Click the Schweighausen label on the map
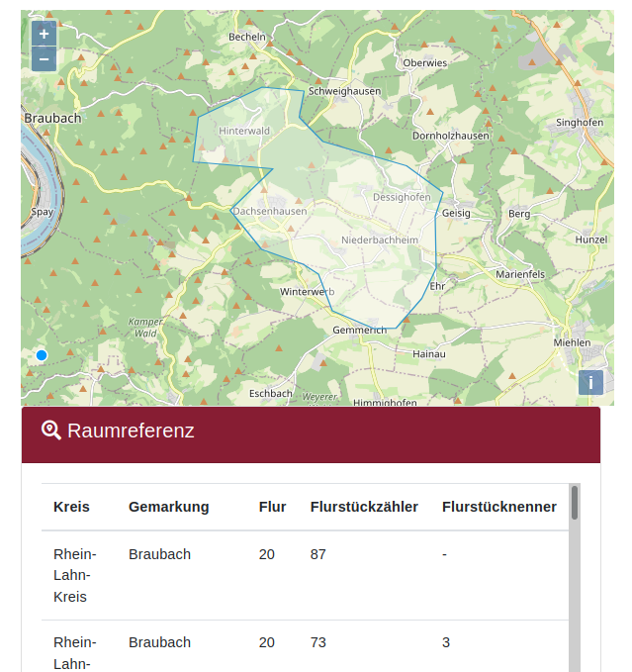Image resolution: width=632 pixels, height=672 pixels. [x=344, y=90]
